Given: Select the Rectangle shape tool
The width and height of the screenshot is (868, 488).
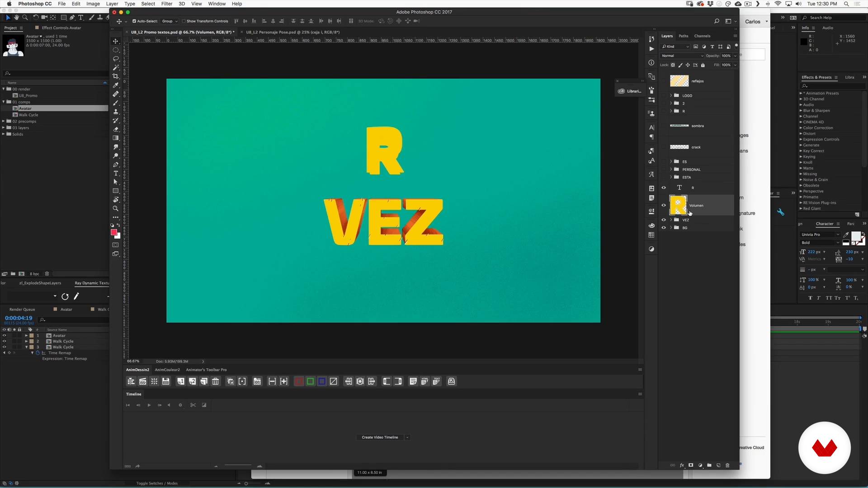Looking at the screenshot, I should point(116,191).
